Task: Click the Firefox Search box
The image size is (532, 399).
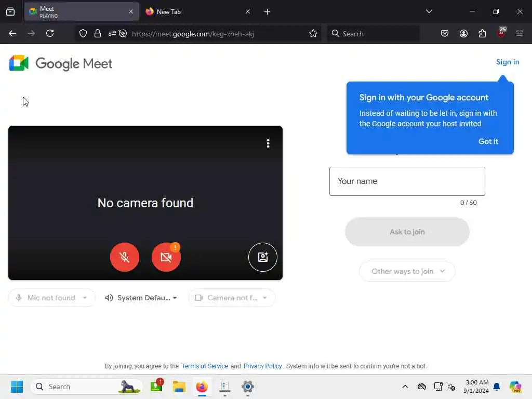Action: [x=373, y=34]
